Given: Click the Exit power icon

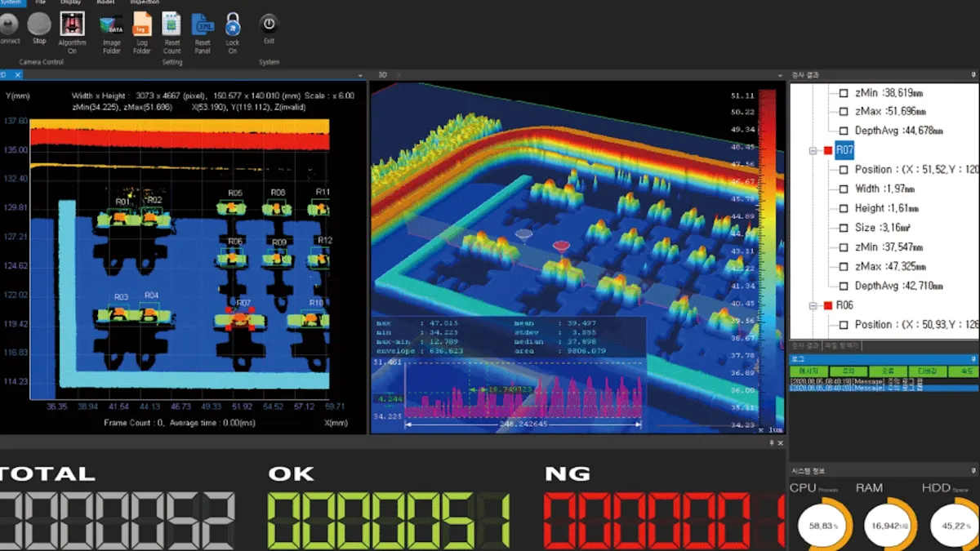Looking at the screenshot, I should [x=269, y=23].
